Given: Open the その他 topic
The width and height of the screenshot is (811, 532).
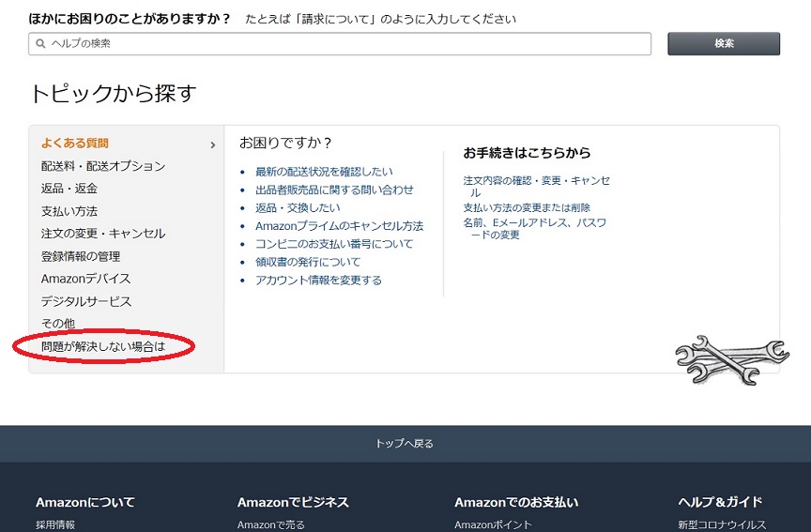Looking at the screenshot, I should point(58,324).
